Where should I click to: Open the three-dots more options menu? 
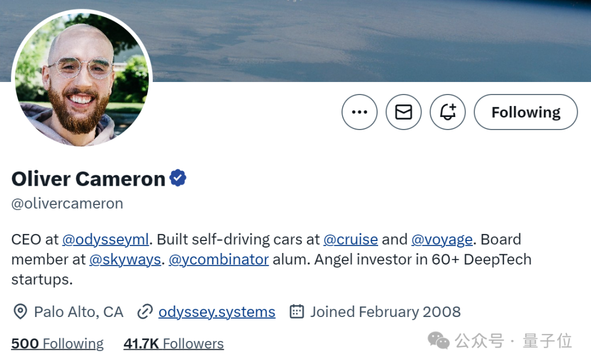(359, 112)
